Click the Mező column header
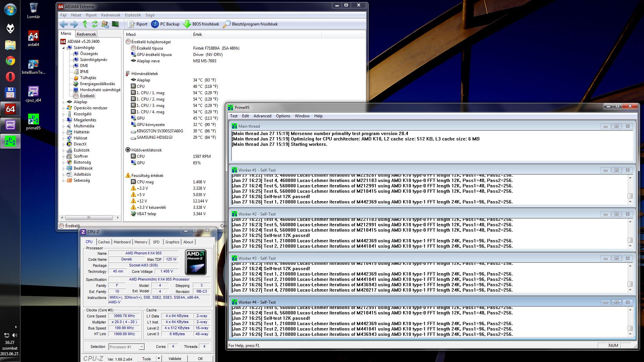This screenshot has width=644, height=362. click(157, 35)
